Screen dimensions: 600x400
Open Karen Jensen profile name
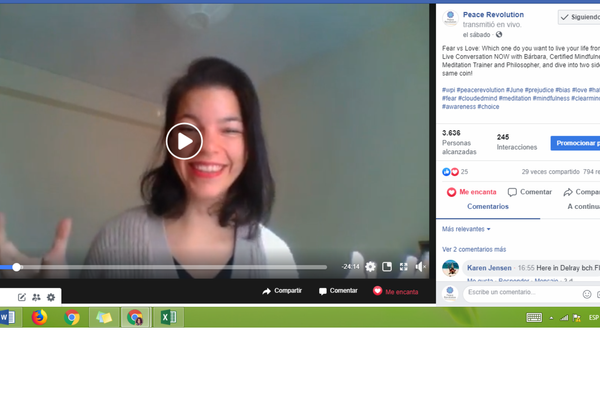489,268
